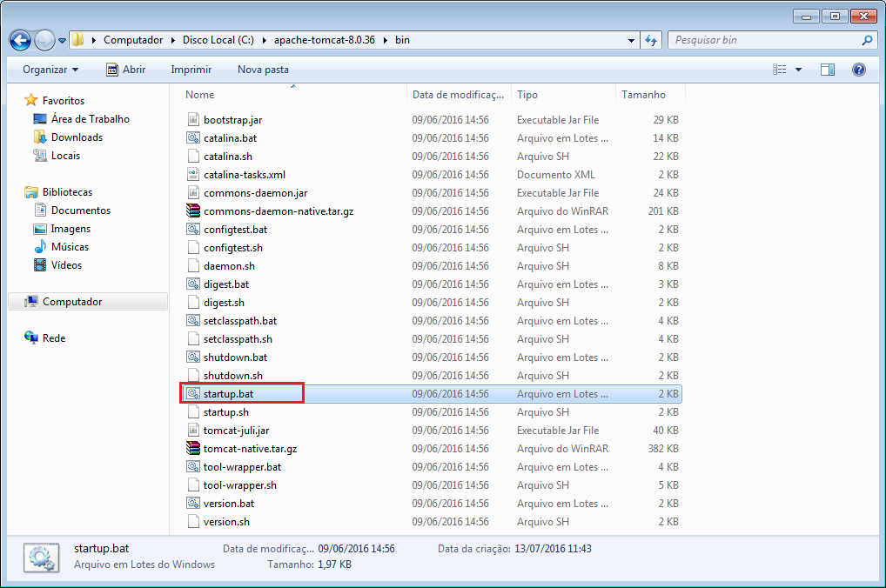886x588 pixels.
Task: Sort files by the Tamanho column
Action: pyautogui.click(x=650, y=94)
